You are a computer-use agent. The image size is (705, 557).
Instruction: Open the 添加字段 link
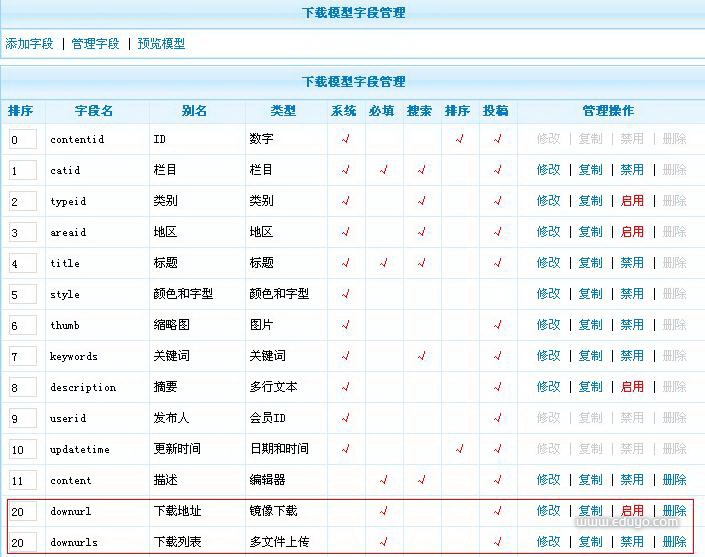(29, 44)
